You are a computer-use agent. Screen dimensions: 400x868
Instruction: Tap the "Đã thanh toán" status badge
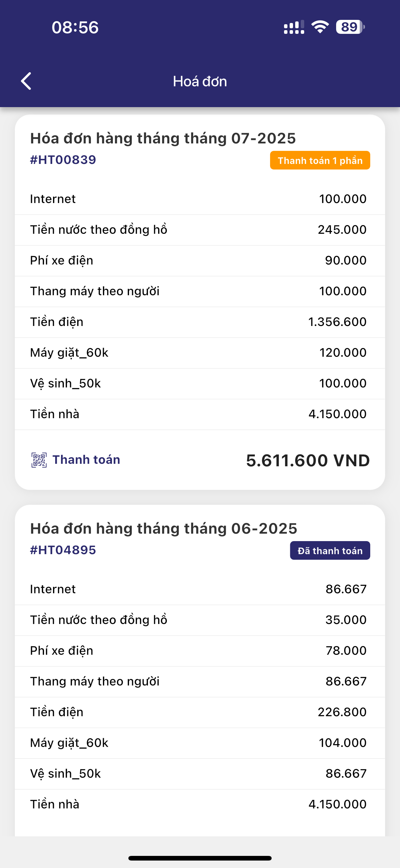click(330, 551)
